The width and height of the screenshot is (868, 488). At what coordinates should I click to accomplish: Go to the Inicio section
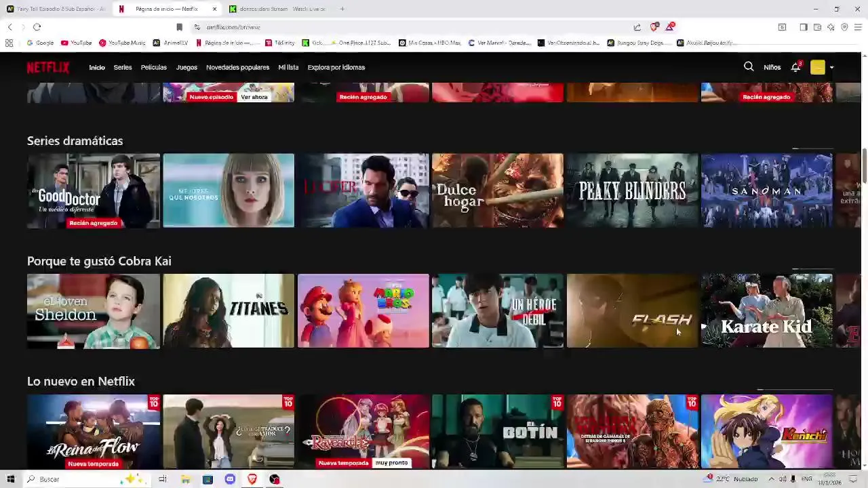tap(97, 67)
